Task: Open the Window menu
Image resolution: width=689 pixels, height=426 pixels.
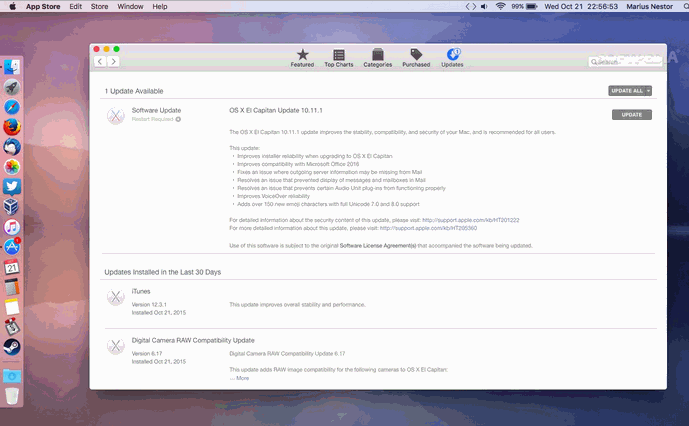Action: [x=130, y=6]
